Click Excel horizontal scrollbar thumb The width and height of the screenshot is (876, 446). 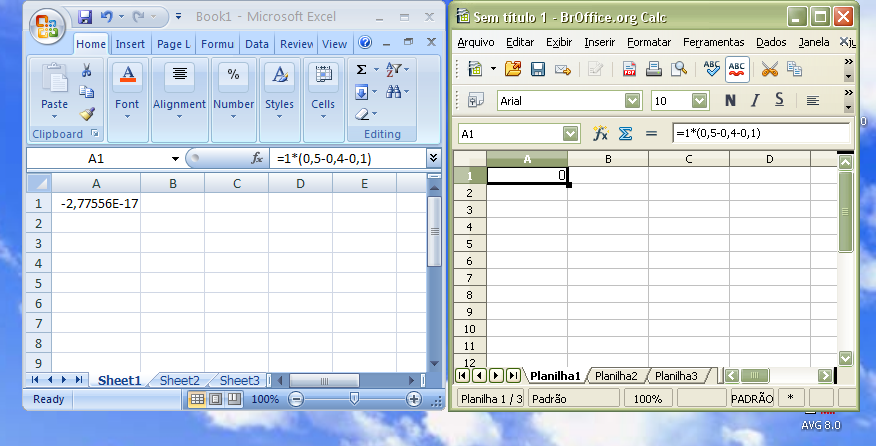[324, 381]
